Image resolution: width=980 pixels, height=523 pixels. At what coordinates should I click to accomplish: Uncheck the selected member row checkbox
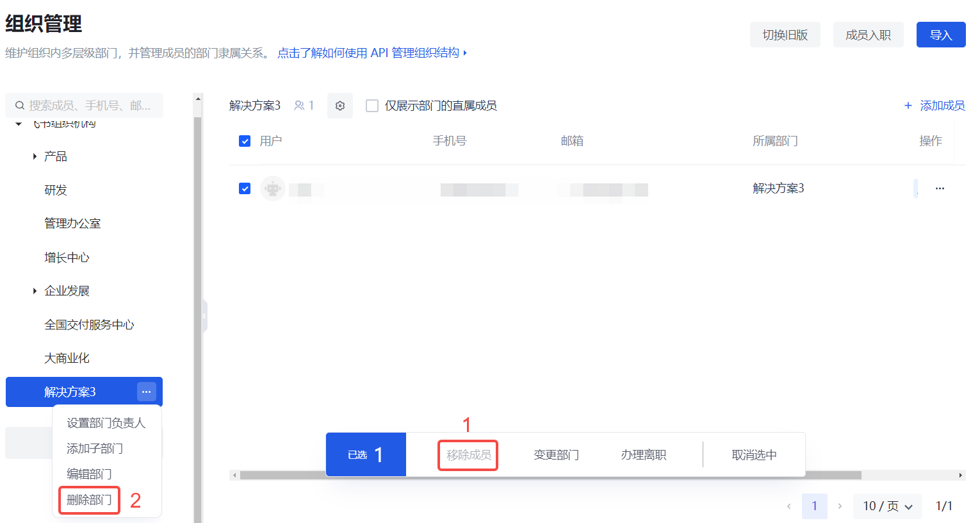point(245,188)
